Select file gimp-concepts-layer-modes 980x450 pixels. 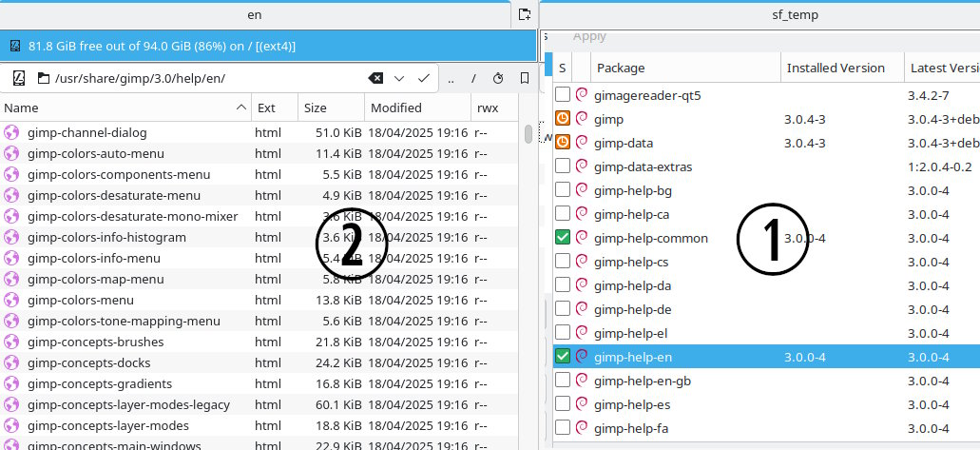pos(108,425)
